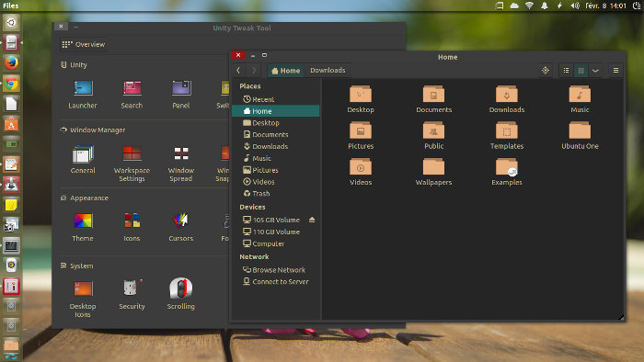The height and width of the screenshot is (362, 644).
Task: Select the Downloads path bar tab
Action: point(328,71)
